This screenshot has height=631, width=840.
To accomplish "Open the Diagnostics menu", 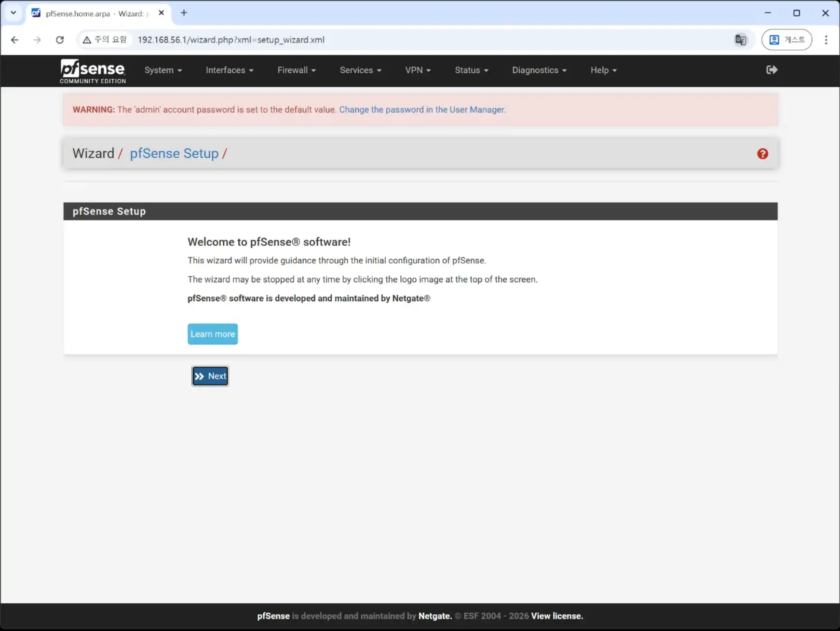I will (x=539, y=70).
